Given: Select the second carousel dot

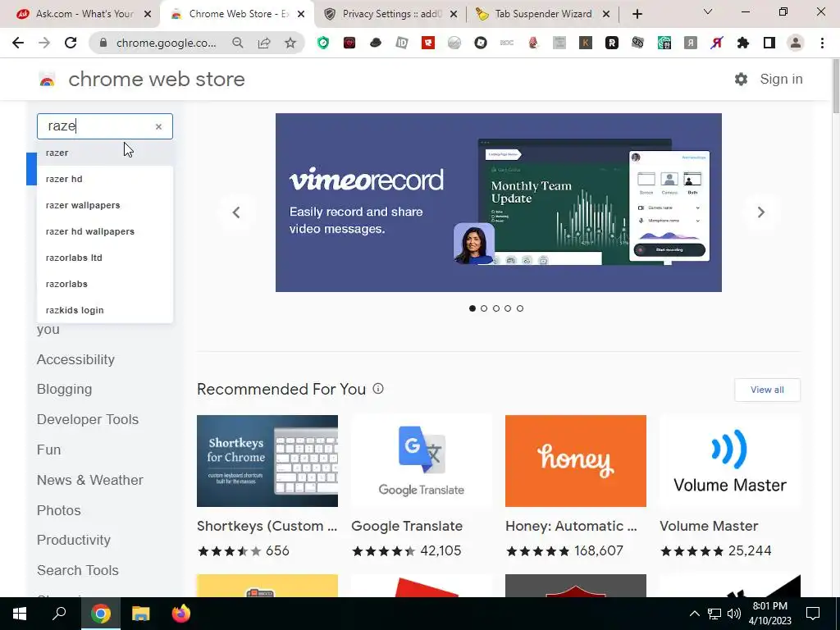Looking at the screenshot, I should 484,308.
